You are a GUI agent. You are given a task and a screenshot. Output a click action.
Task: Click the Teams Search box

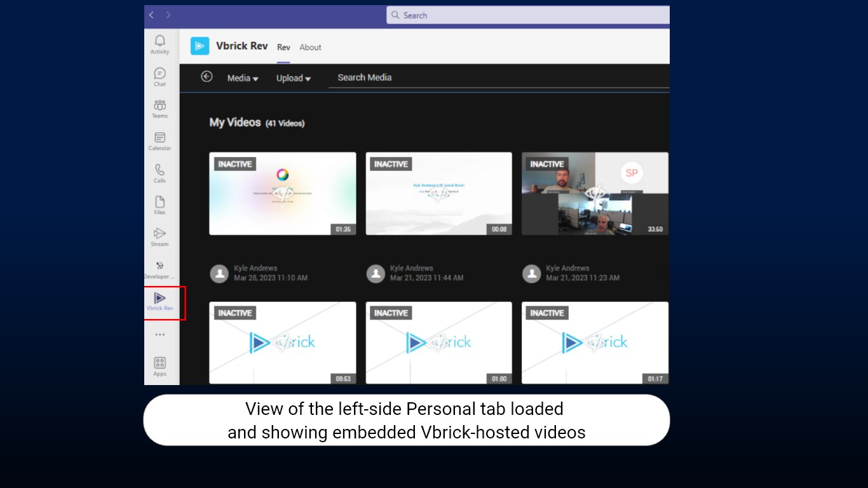[x=528, y=15]
